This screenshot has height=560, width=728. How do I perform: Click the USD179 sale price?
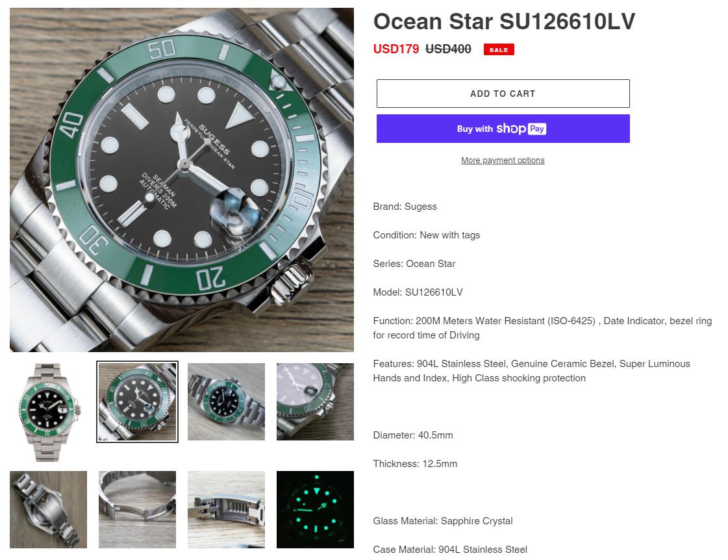pyautogui.click(x=396, y=49)
